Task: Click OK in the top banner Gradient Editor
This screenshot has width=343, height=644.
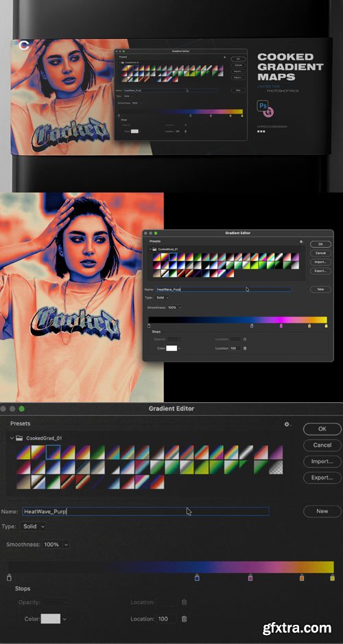Action: pos(238,59)
